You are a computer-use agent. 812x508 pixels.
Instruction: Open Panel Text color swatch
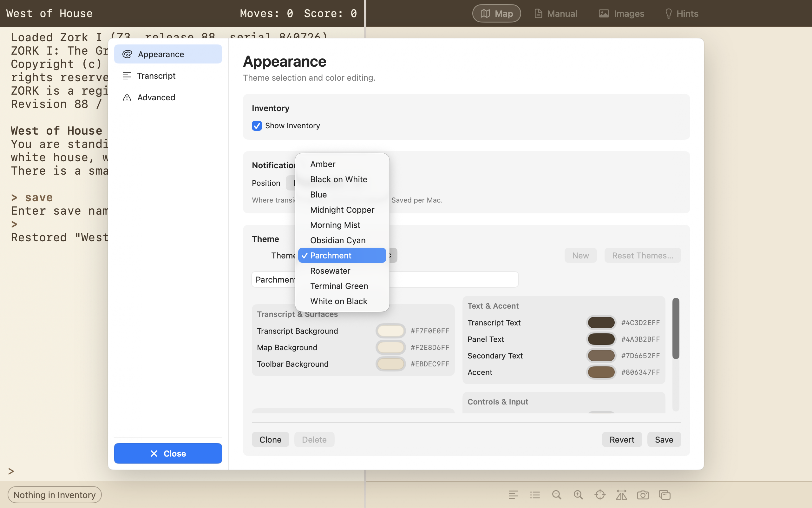pos(601,339)
